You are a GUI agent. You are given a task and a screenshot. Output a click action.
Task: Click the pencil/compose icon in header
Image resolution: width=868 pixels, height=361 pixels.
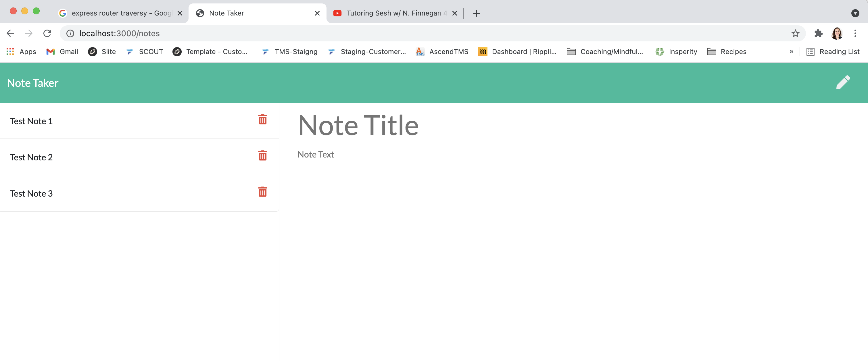(x=844, y=82)
